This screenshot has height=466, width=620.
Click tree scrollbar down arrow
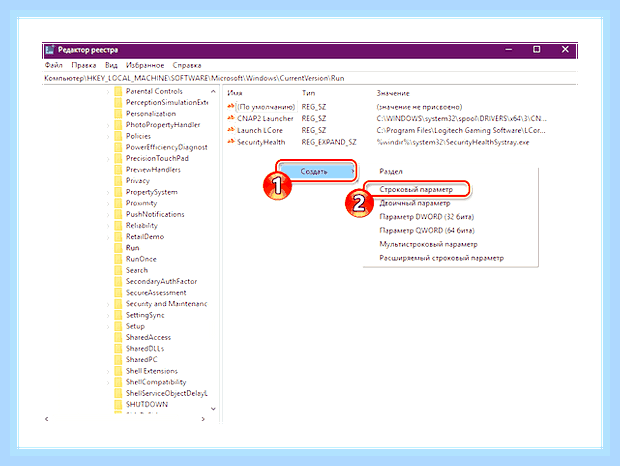coord(214,409)
